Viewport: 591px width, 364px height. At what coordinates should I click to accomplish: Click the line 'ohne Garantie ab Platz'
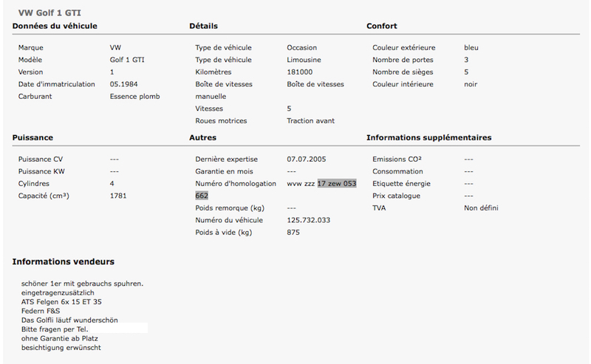point(60,338)
